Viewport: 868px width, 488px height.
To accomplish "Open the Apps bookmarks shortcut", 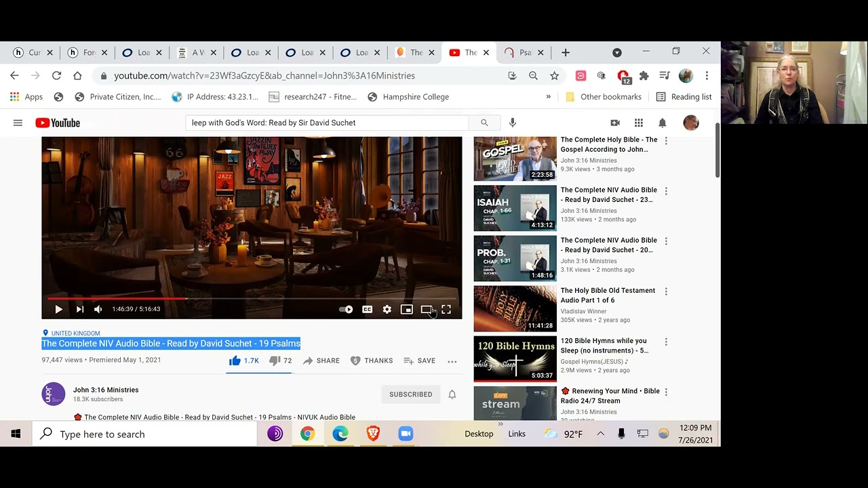I will (x=26, y=97).
